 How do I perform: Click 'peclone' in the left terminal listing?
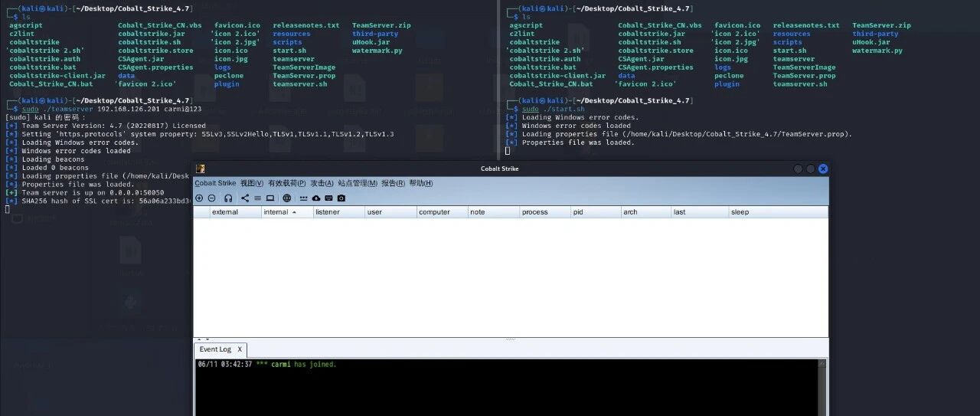(229, 76)
